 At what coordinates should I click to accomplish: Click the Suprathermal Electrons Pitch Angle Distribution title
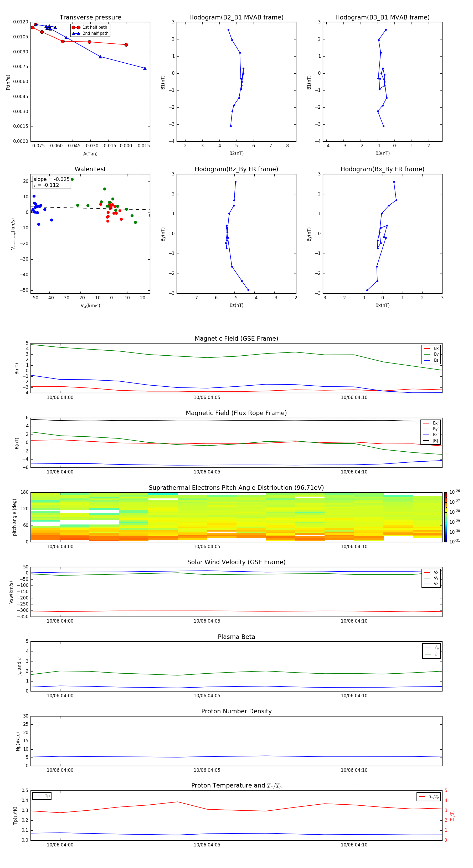(x=236, y=488)
